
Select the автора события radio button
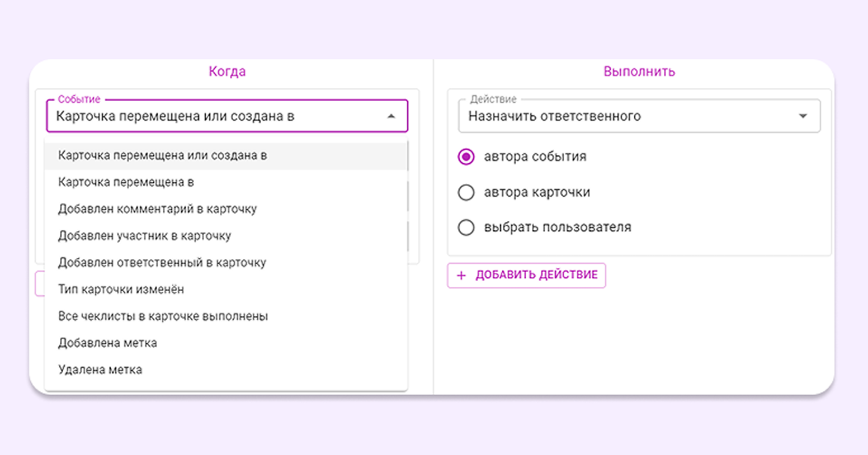point(466,157)
